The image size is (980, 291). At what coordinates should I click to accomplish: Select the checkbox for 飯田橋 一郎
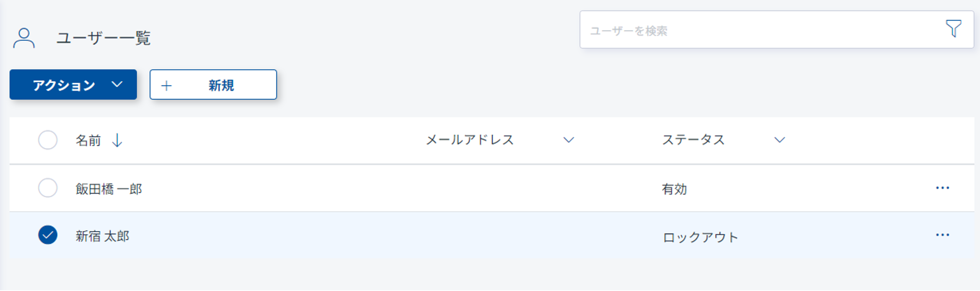48,188
